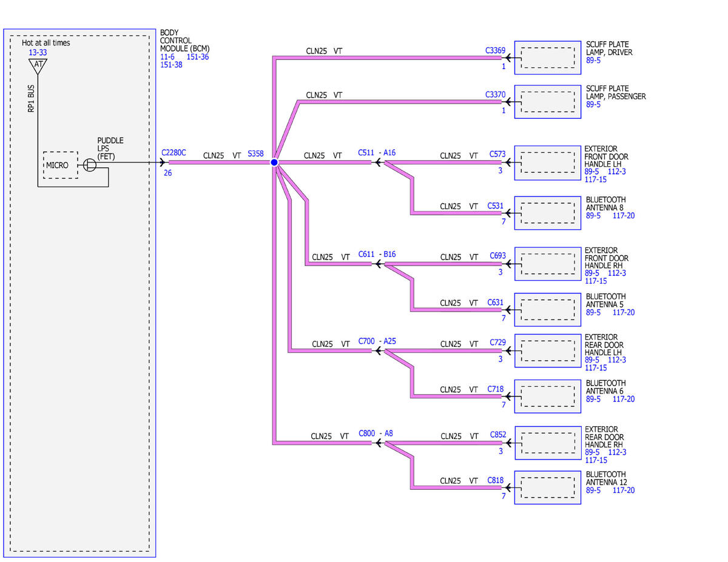Open connector C3370 link
The height and width of the screenshot is (562, 728).
(495, 95)
